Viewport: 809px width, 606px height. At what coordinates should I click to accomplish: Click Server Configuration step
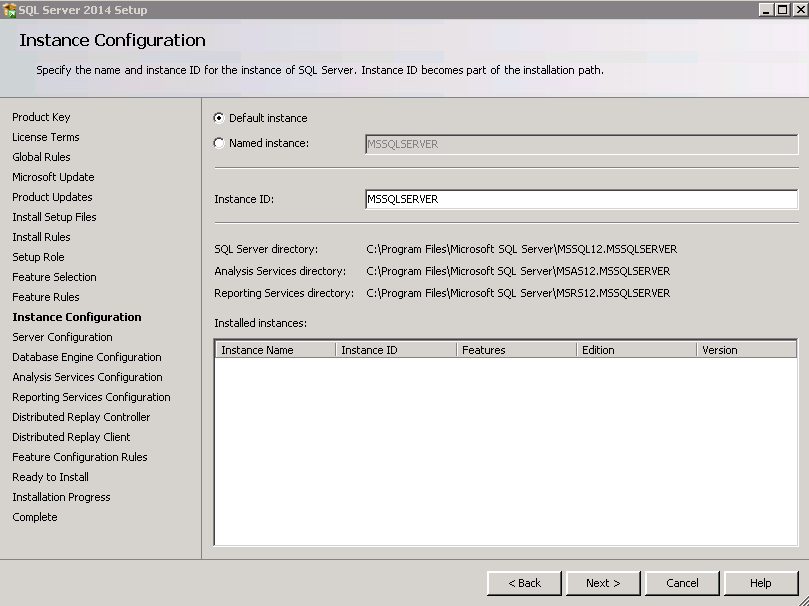[62, 337]
